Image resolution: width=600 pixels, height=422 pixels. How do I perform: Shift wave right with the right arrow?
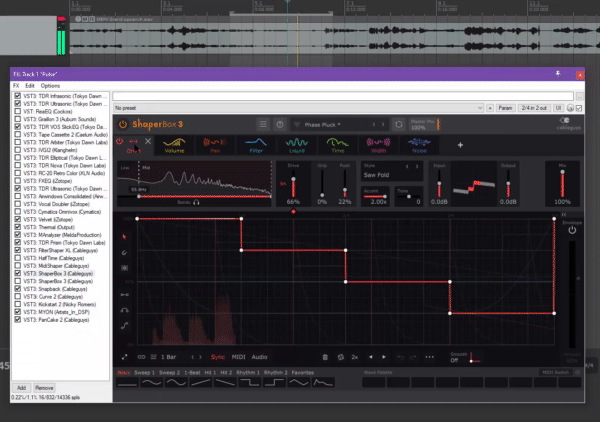tap(384, 357)
